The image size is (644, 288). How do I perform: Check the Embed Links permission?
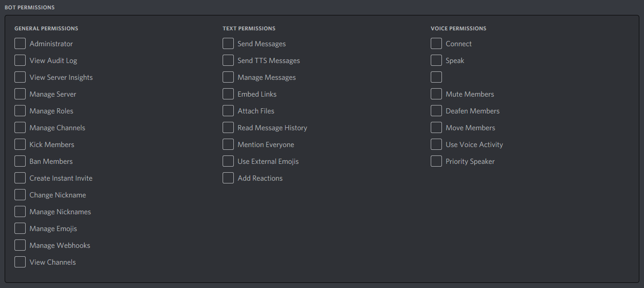tap(228, 93)
